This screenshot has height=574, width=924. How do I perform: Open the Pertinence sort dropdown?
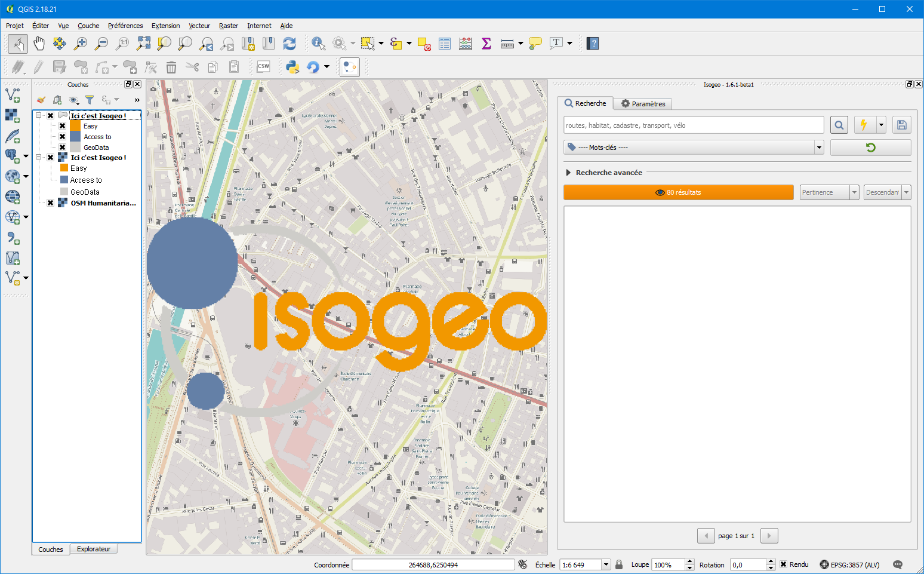(829, 192)
